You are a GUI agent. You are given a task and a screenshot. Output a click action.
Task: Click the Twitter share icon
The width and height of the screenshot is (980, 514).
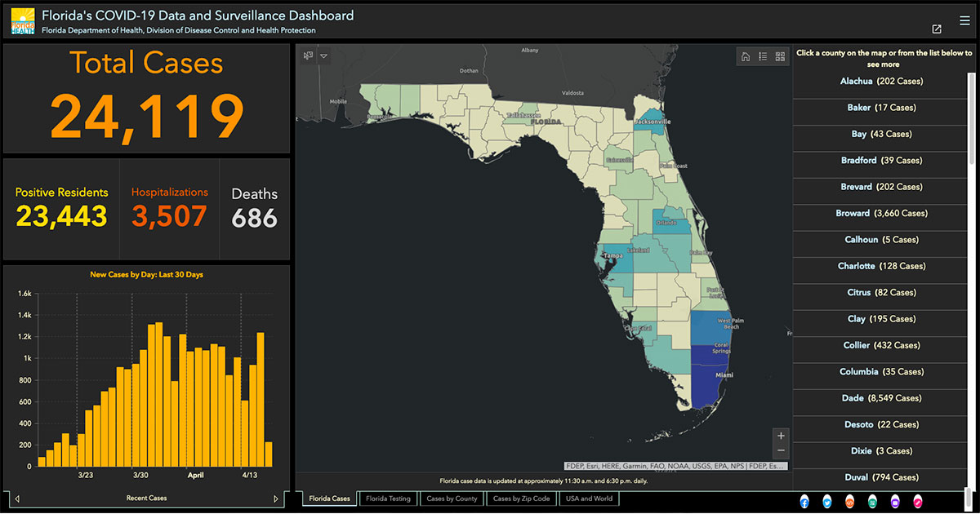tap(827, 500)
